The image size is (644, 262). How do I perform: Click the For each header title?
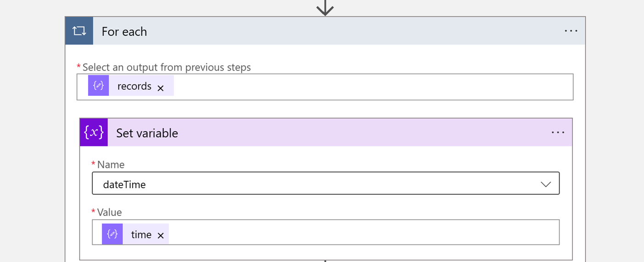124,32
